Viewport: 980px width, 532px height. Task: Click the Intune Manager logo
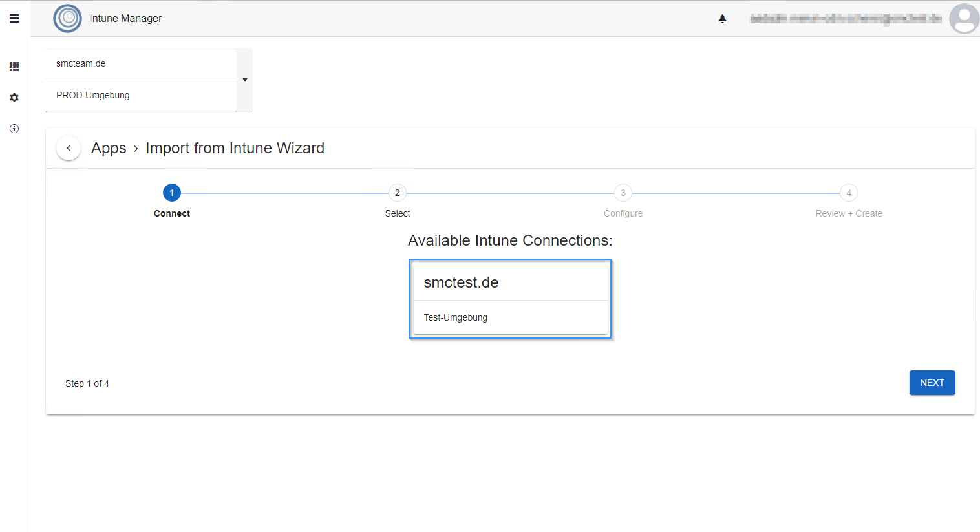(67, 18)
